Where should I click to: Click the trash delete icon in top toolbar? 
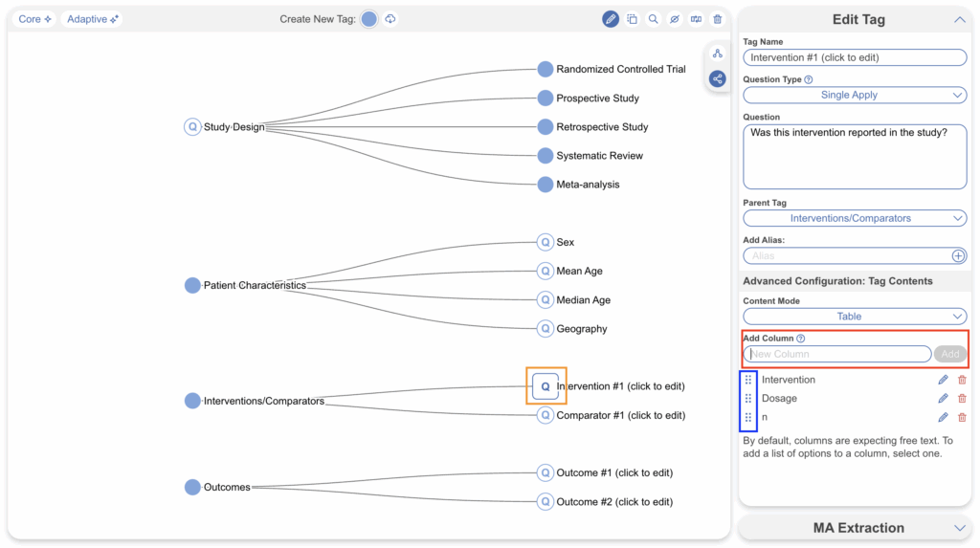click(717, 19)
